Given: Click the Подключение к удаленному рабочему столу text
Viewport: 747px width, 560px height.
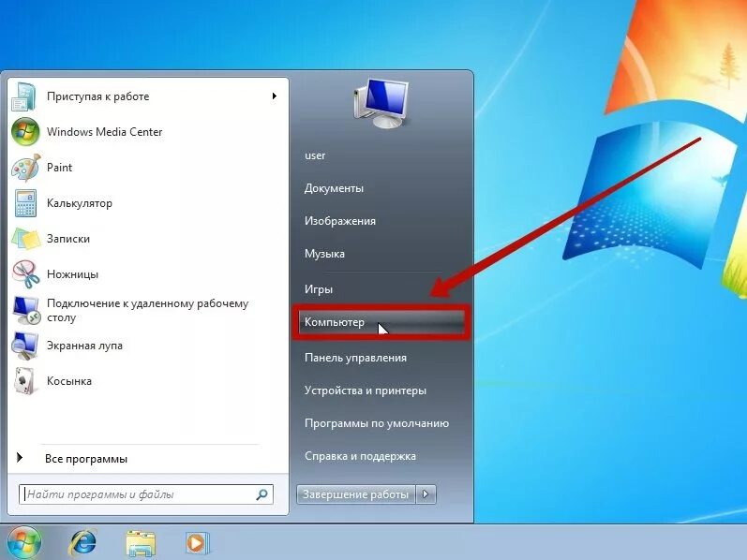Looking at the screenshot, I should pos(148,311).
